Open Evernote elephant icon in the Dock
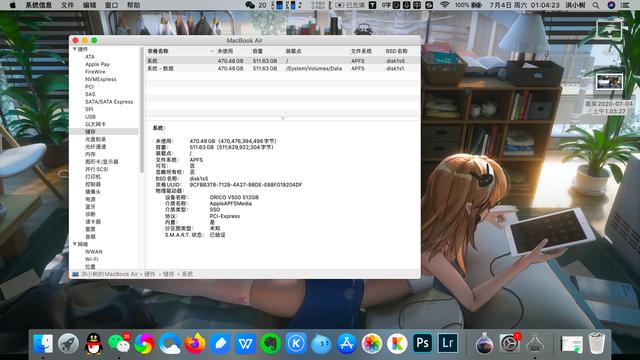Image resolution: width=640 pixels, height=360 pixels. point(271,343)
